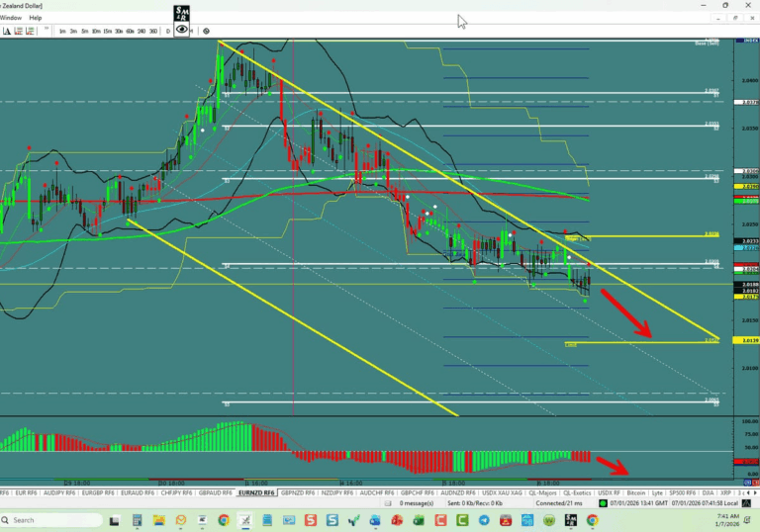Switch to the GBPCHF RF6 tab
Screen dimensions: 760x532
[418, 492]
